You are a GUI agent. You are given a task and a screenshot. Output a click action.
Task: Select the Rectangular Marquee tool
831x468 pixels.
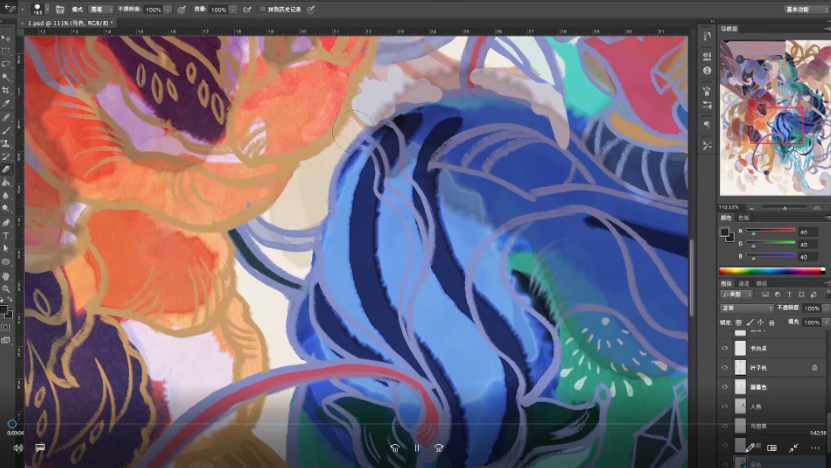[6, 51]
